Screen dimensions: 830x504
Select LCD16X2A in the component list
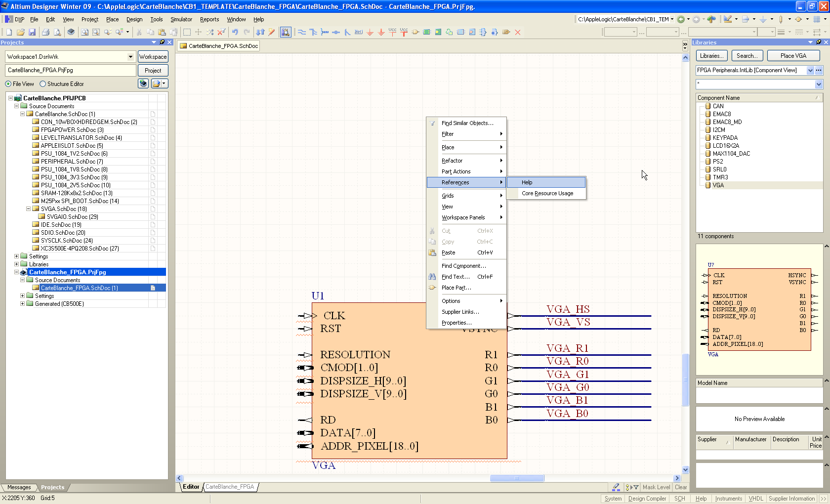tap(726, 146)
